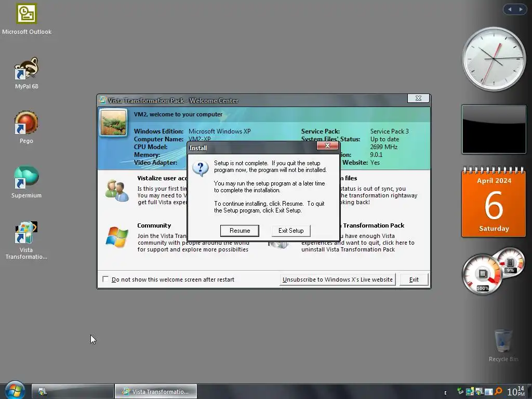Click the taskbar clock showing 10:14 PM

point(516,391)
